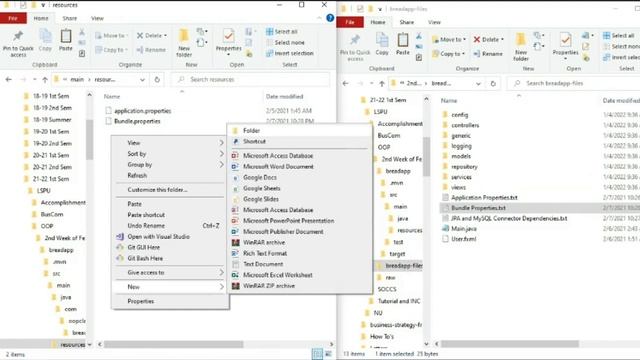
Task: Open address history dropdown in breadapp-files window
Action: point(478,84)
